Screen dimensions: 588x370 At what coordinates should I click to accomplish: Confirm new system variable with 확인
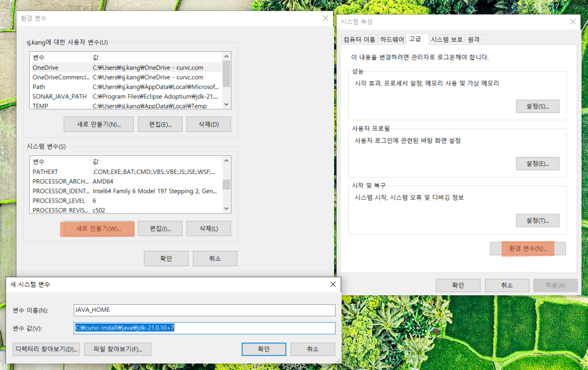coord(263,349)
